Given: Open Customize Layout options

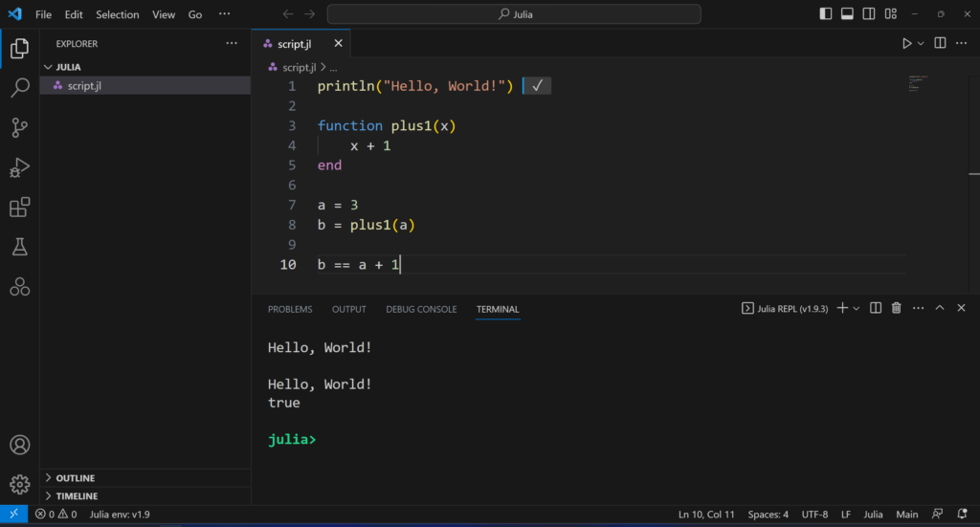Looking at the screenshot, I should 891,13.
